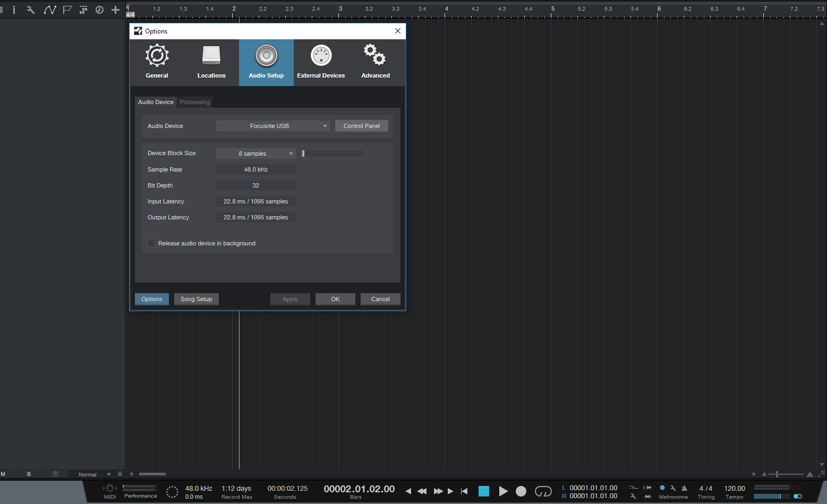
Task: Open the Focusrite Control Panel
Action: point(362,126)
